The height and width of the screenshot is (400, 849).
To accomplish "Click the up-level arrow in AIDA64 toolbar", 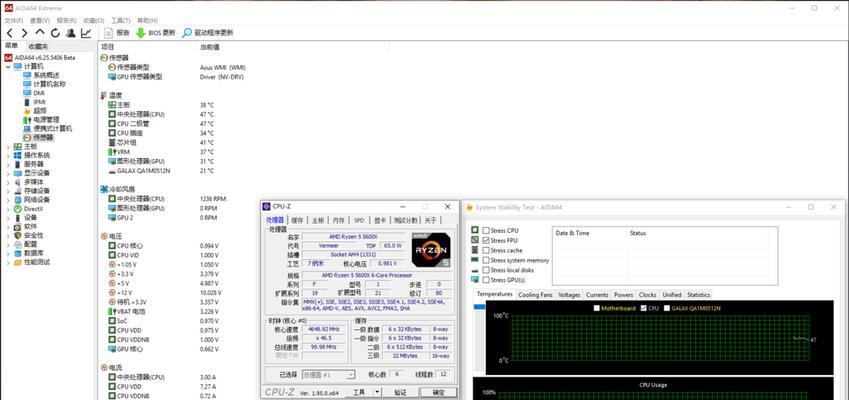I will (x=40, y=33).
